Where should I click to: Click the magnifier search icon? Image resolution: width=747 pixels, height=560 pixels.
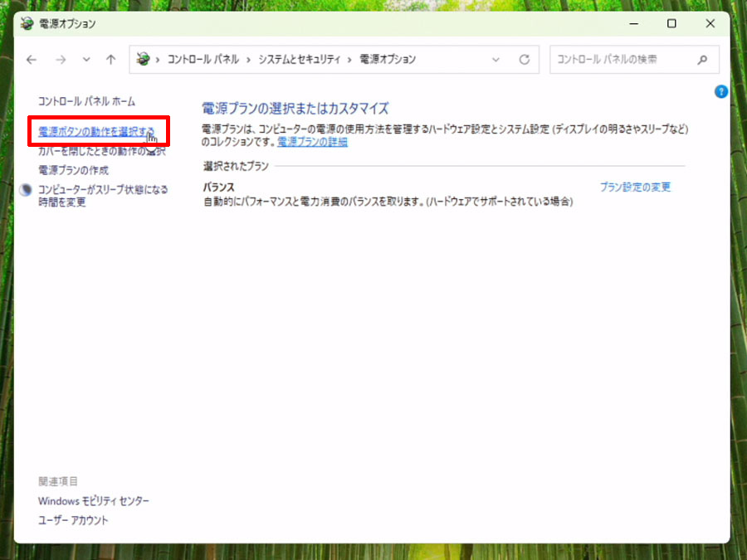coord(702,60)
